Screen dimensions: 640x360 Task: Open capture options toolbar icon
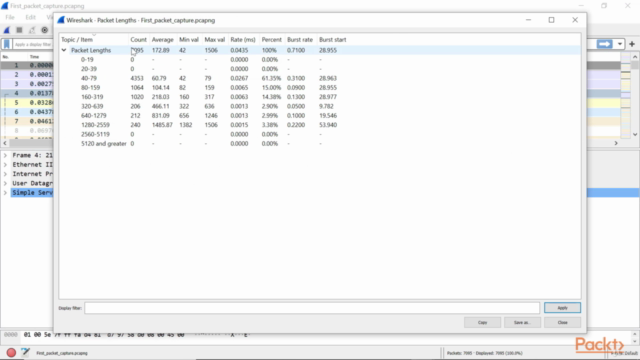pos(44,30)
